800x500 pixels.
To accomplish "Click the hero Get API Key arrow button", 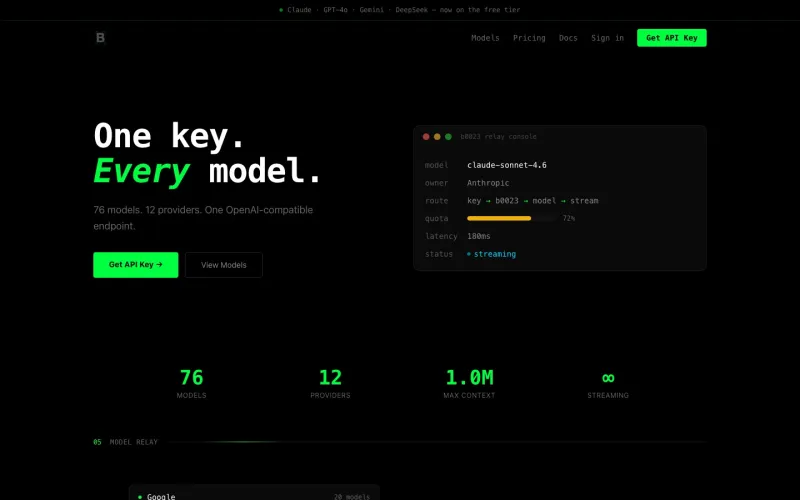I will [136, 265].
